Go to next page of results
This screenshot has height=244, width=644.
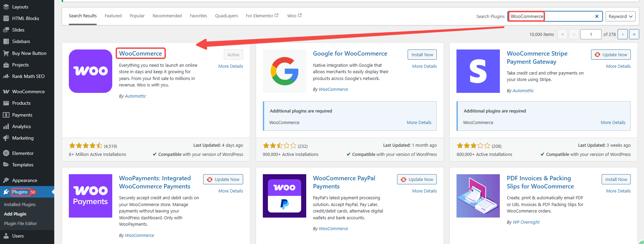(623, 34)
